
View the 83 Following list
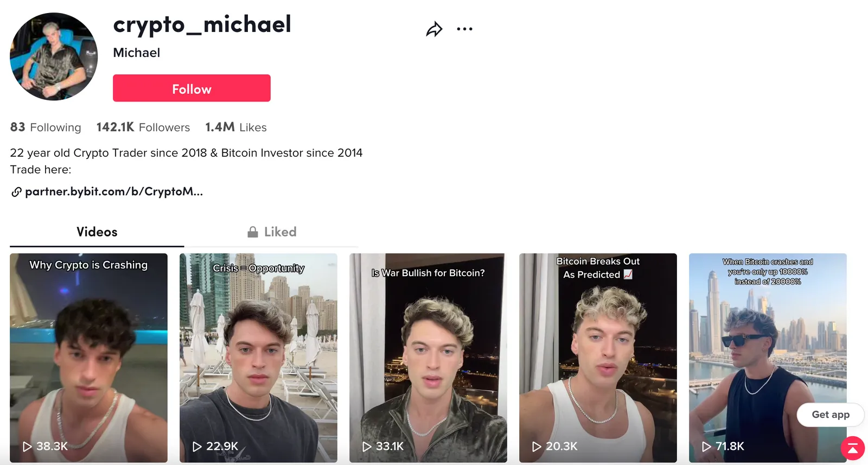point(46,127)
